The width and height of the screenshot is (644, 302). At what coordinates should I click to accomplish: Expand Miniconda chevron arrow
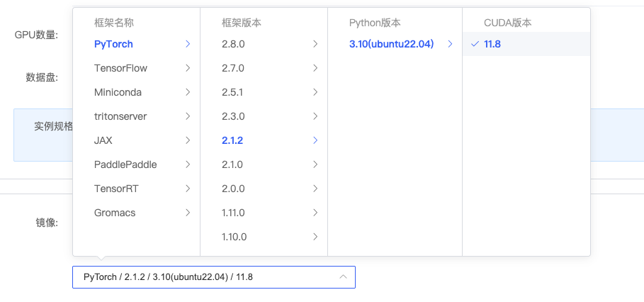(x=188, y=92)
